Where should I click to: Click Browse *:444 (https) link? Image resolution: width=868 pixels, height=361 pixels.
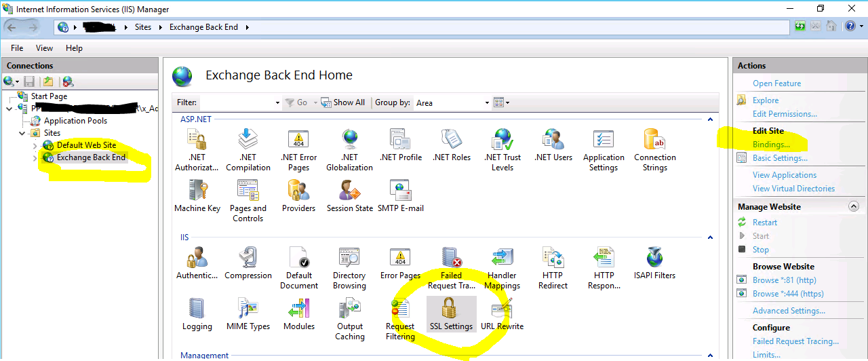click(x=788, y=294)
